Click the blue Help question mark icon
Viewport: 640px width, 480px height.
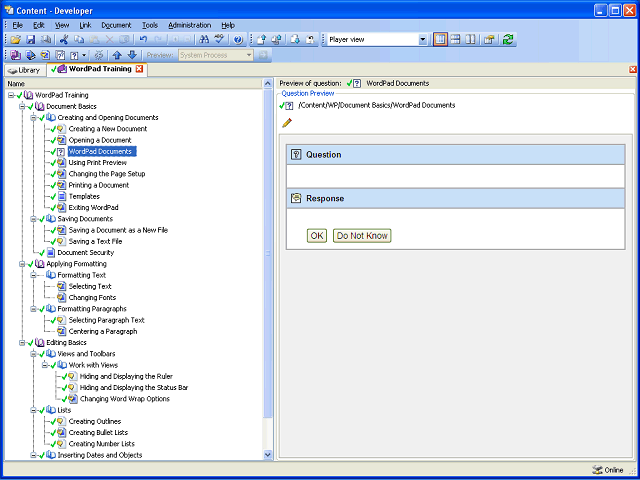click(238, 40)
